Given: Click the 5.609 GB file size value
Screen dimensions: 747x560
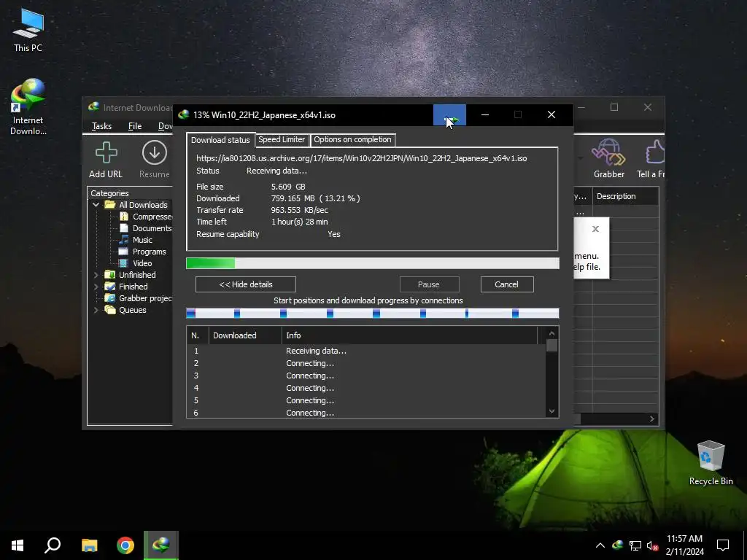Looking at the screenshot, I should [x=288, y=187].
